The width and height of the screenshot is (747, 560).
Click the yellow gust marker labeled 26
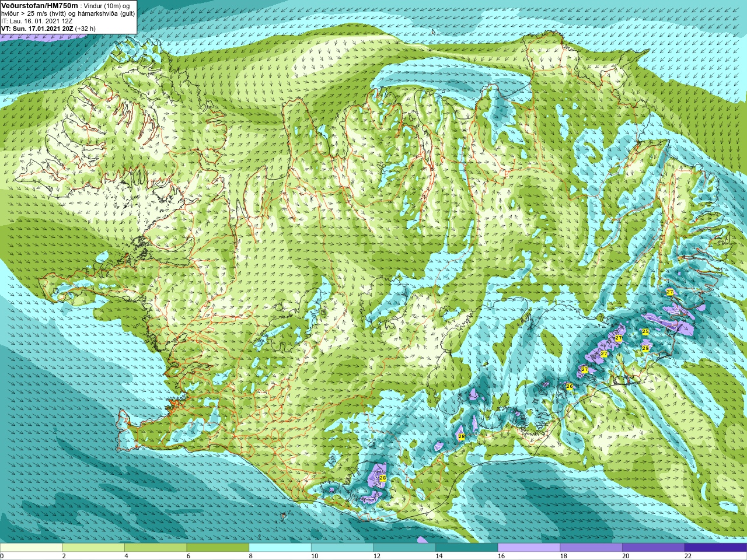tap(570, 386)
